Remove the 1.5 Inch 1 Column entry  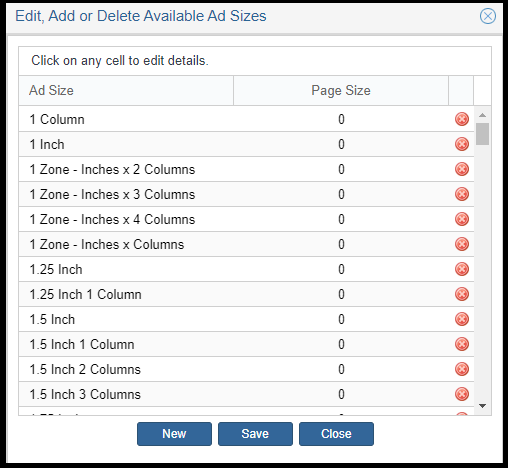point(462,344)
